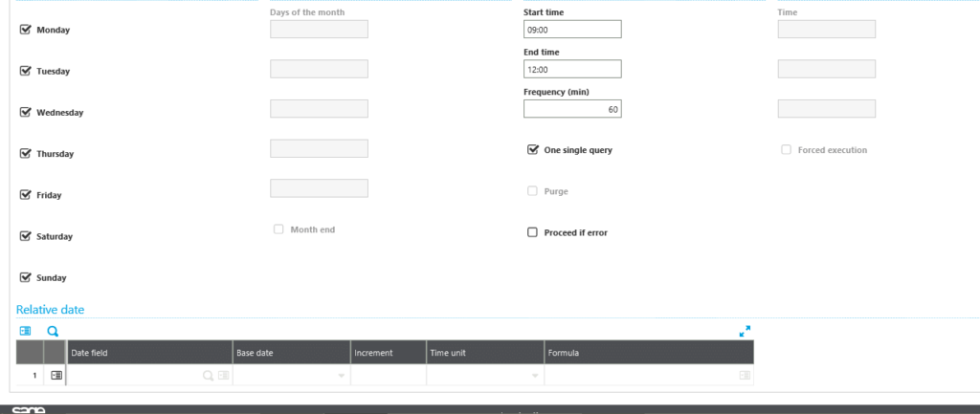Viewport: 980px width, 414px height.
Task: Open the Formula editor icon in row 1
Action: click(744, 376)
